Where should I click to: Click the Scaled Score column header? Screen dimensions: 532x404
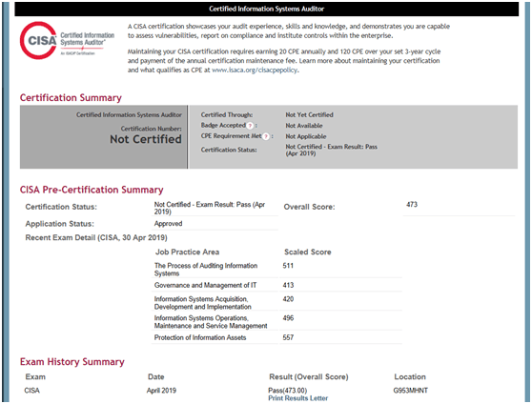tap(308, 252)
